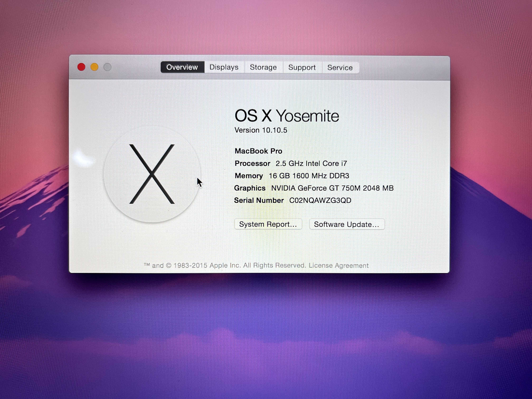
Task: Click the Memory label
Action: (x=249, y=176)
